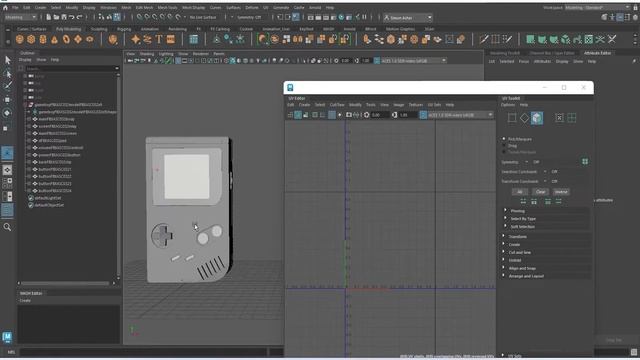
Task: Open the Shading menu in viewport panel
Action: tap(147, 54)
